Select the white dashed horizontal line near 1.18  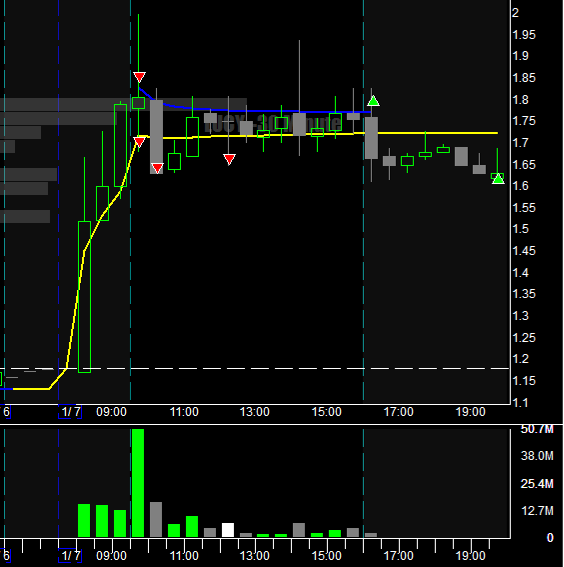click(x=255, y=368)
